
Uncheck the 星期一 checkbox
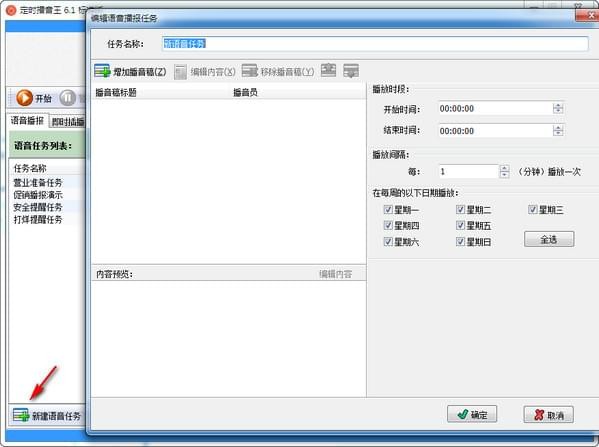tap(388, 209)
